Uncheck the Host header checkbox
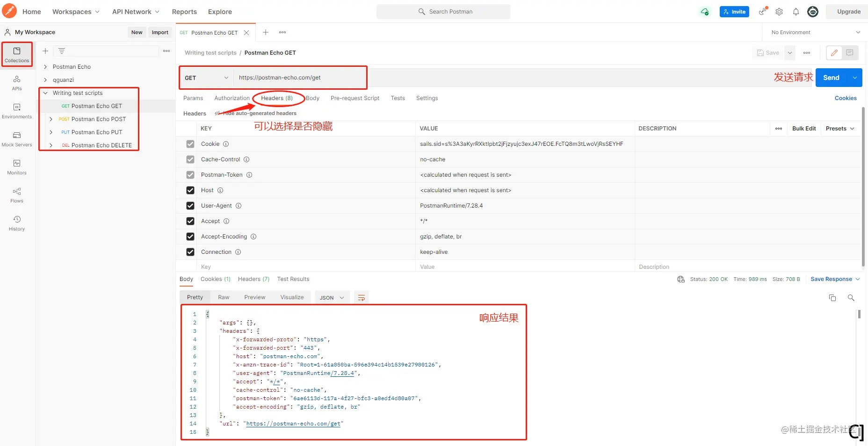 coord(190,190)
